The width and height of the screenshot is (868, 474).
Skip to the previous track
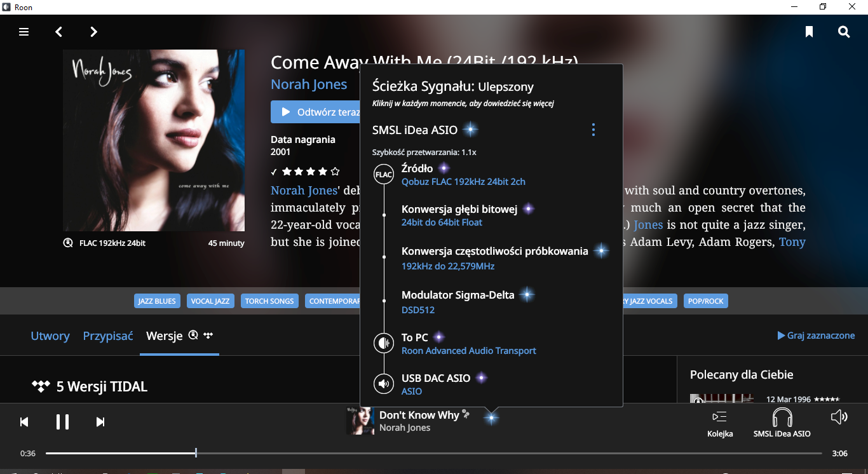point(24,422)
